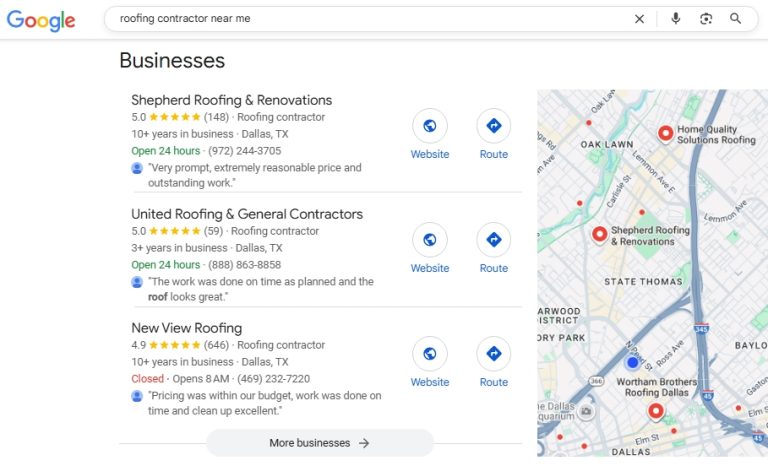Click the magnifying glass search icon

[x=735, y=19]
